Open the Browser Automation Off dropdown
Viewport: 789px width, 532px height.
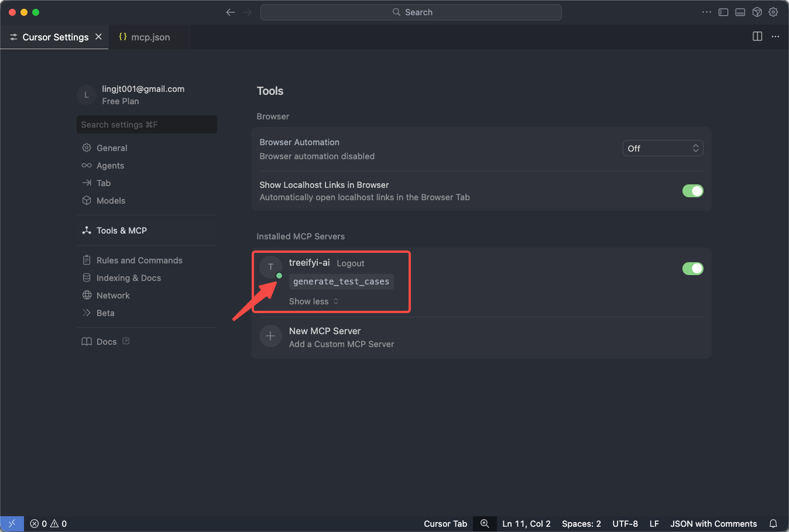coord(663,149)
